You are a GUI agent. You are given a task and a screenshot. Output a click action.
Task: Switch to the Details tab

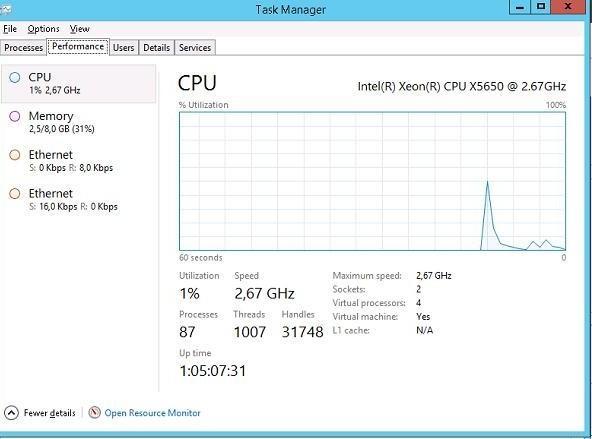(156, 48)
